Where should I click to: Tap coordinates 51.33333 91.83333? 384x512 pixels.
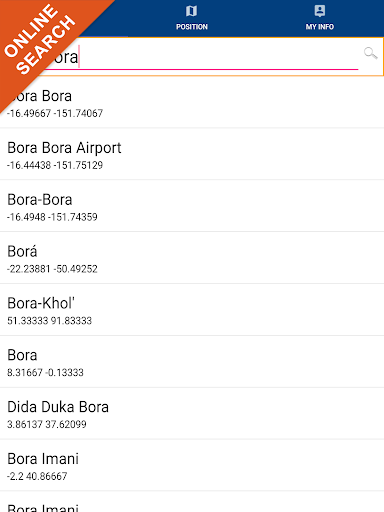coord(49,321)
